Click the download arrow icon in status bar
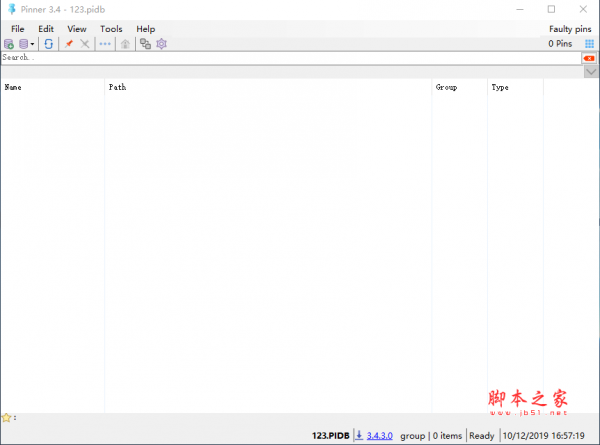Image resolution: width=600 pixels, height=445 pixels. click(x=359, y=435)
